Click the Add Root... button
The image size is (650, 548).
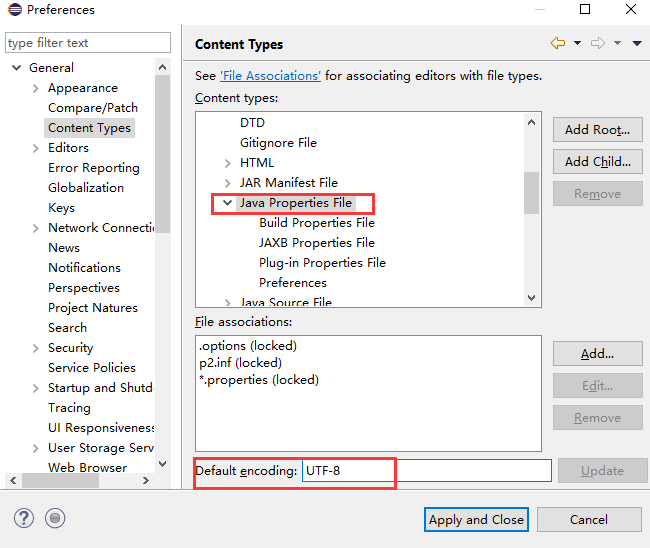[597, 130]
